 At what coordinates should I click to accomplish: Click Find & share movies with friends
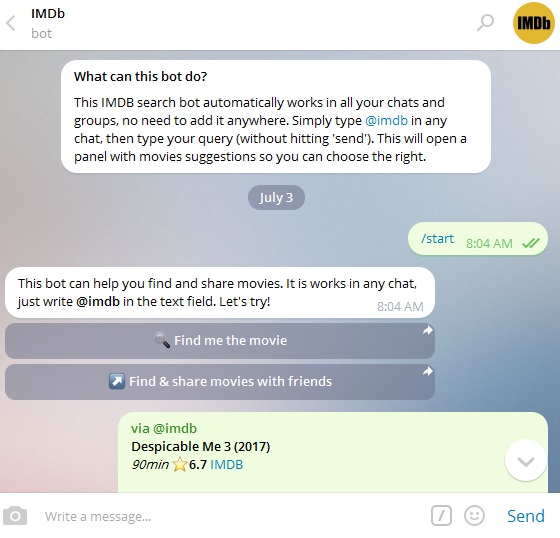point(220,382)
